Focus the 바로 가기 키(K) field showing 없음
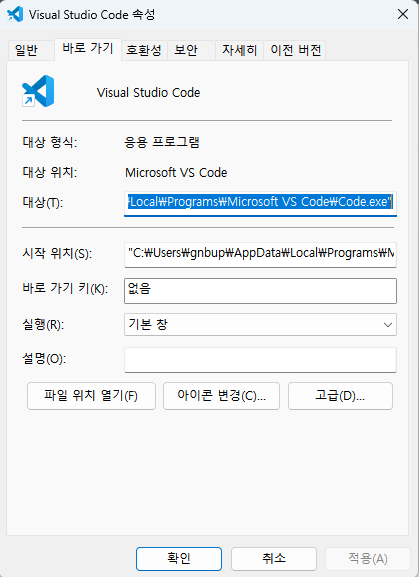 point(260,291)
